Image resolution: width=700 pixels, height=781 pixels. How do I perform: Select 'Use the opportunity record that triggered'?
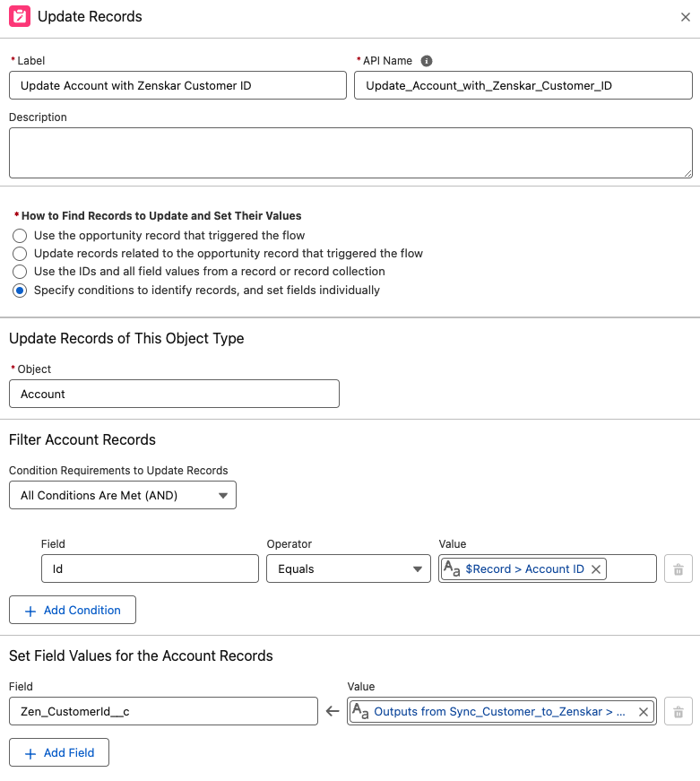click(20, 236)
